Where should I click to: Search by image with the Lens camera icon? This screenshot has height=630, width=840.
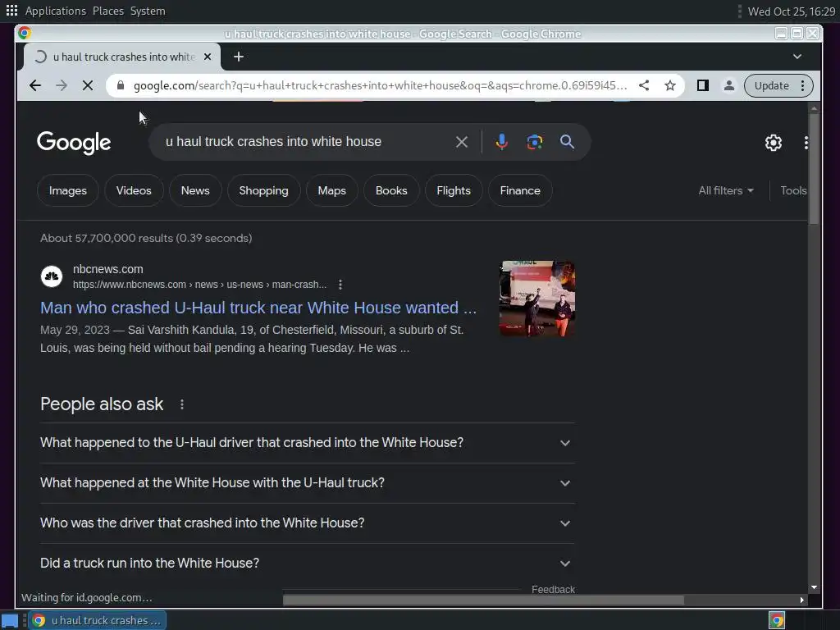[534, 142]
